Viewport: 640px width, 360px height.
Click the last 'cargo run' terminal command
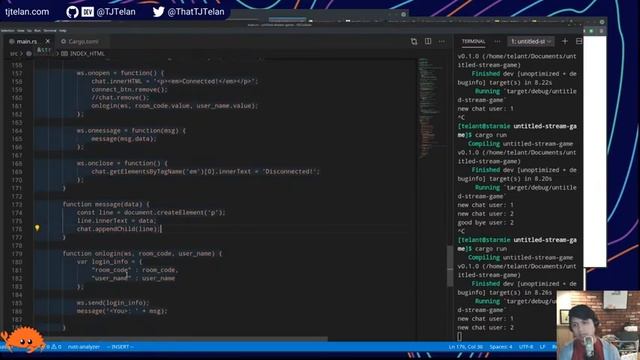click(491, 249)
